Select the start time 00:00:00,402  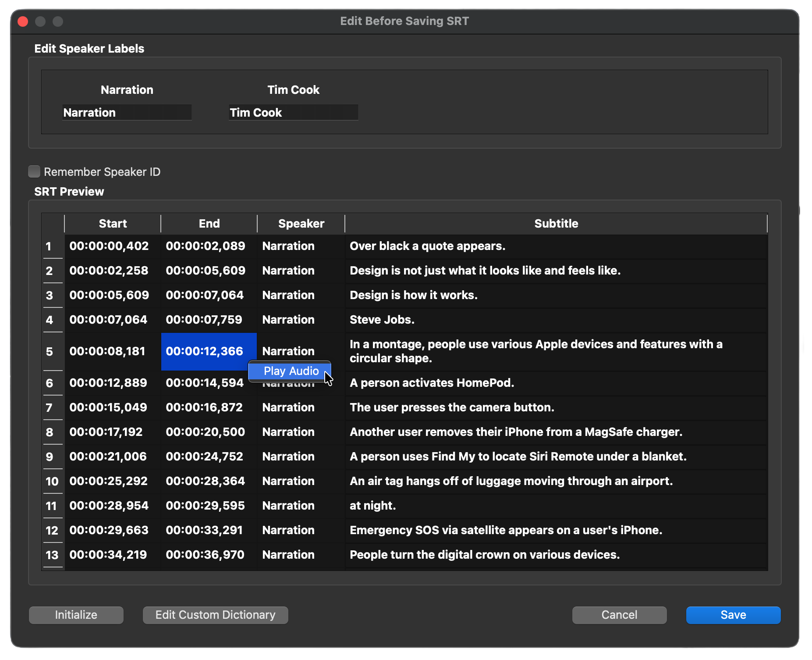109,246
